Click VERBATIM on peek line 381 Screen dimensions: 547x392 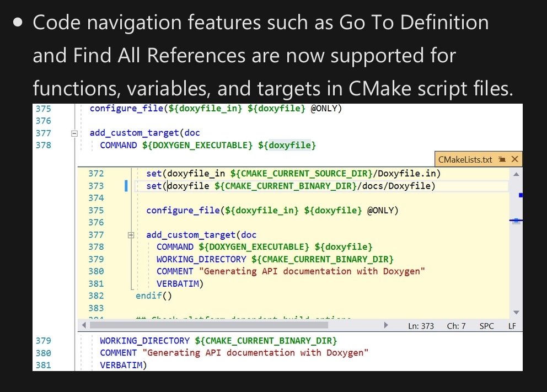point(177,283)
